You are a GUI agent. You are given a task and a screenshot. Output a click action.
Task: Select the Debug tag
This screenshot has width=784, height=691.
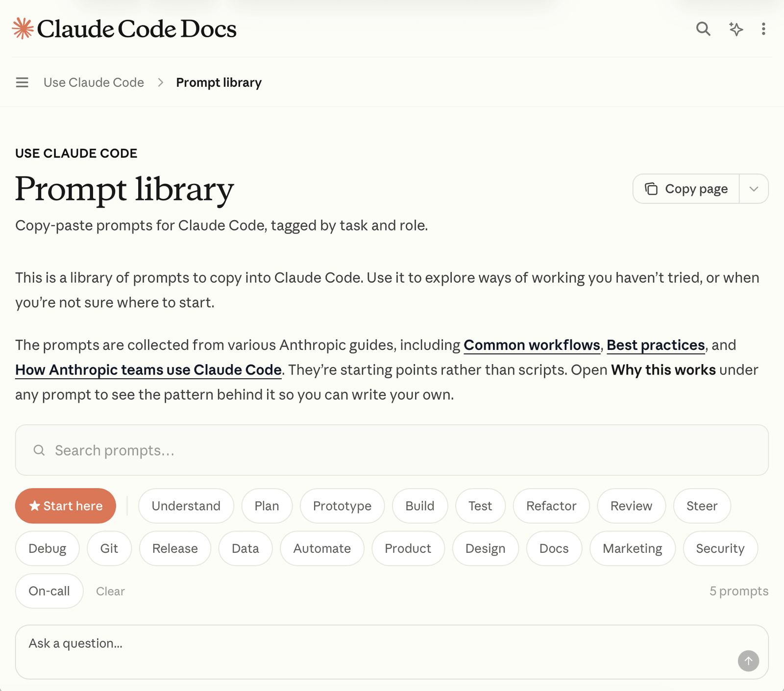click(48, 548)
